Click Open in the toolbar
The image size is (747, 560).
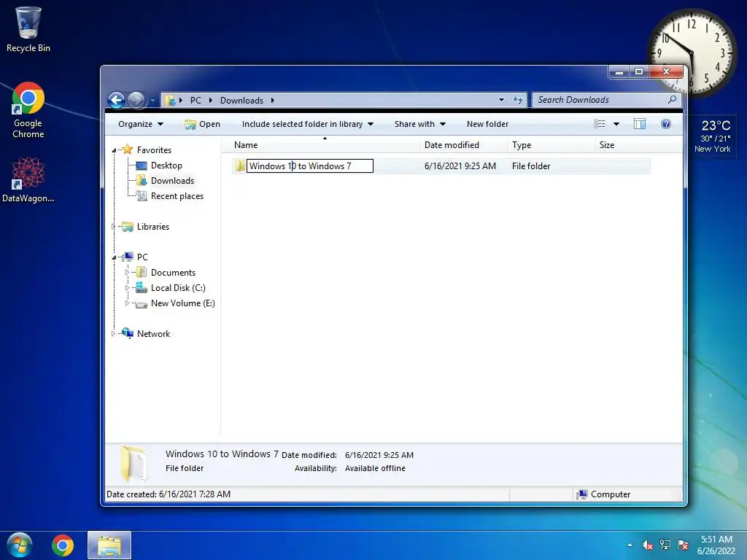click(x=203, y=124)
